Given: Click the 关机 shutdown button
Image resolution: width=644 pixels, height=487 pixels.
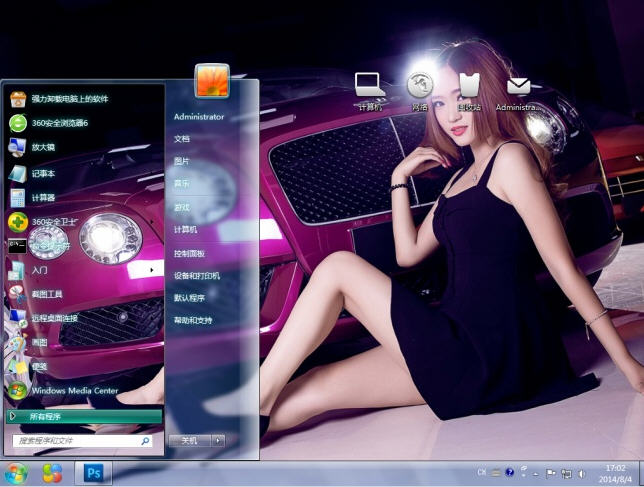Looking at the screenshot, I should pos(190,441).
